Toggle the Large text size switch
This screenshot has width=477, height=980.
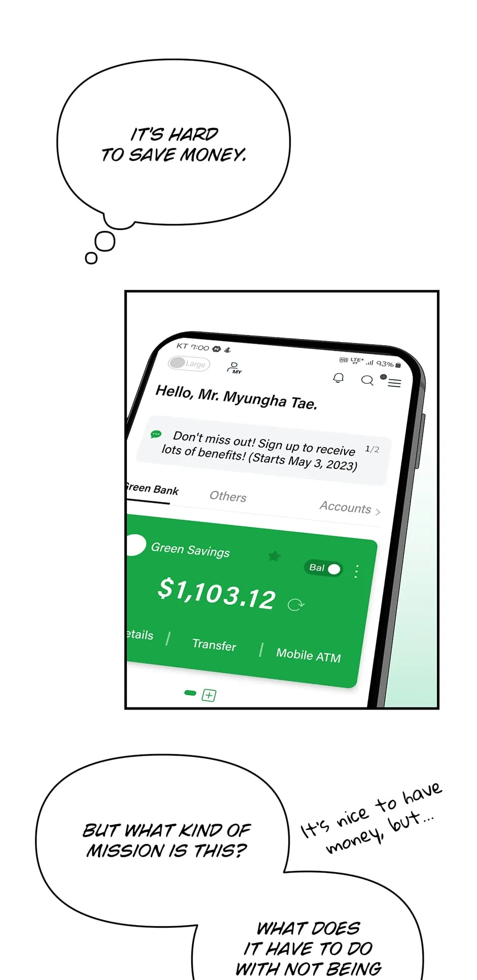point(189,363)
